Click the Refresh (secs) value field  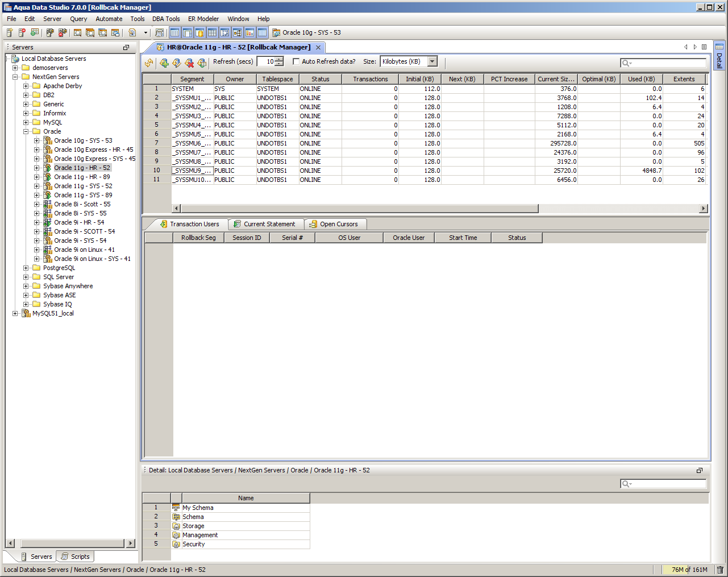tap(266, 61)
